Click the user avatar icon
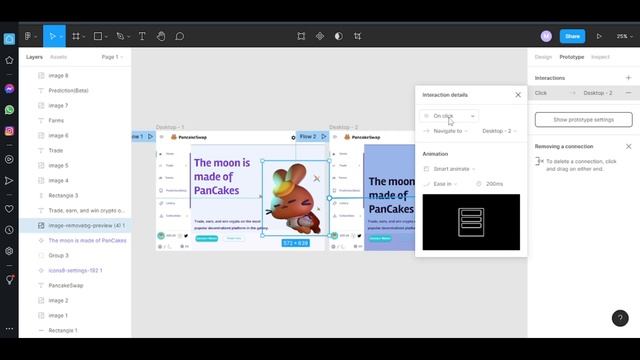The height and width of the screenshot is (360, 640). click(x=546, y=36)
